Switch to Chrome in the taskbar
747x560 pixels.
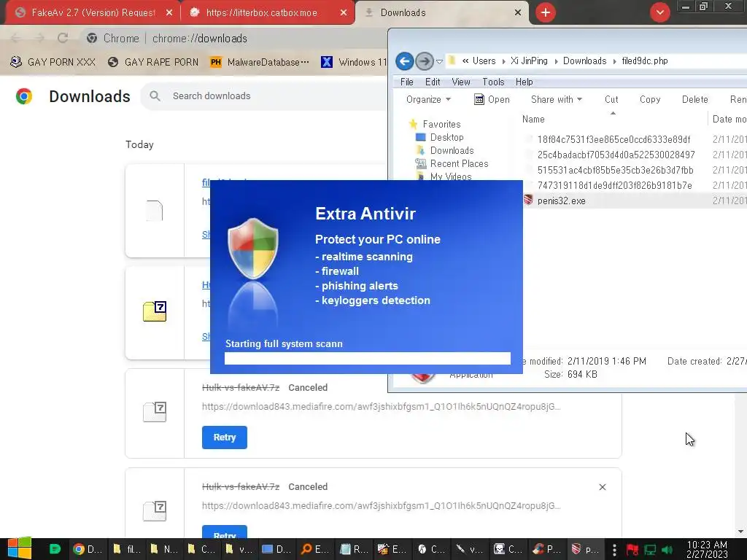click(88, 549)
